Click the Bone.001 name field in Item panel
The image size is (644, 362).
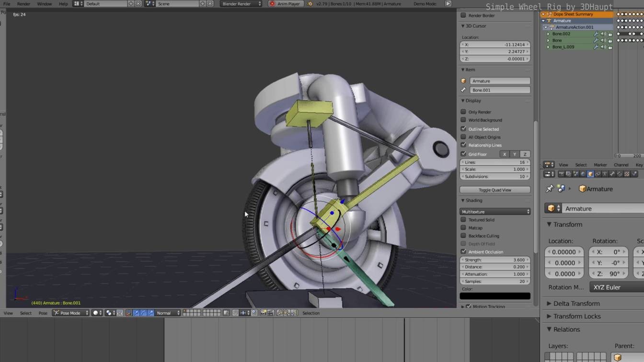point(501,90)
